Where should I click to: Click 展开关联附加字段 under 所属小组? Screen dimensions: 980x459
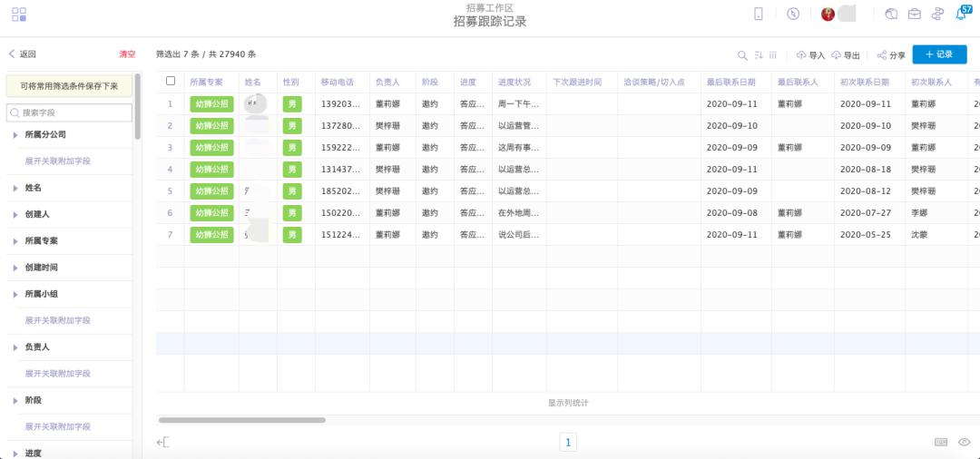[x=57, y=320]
